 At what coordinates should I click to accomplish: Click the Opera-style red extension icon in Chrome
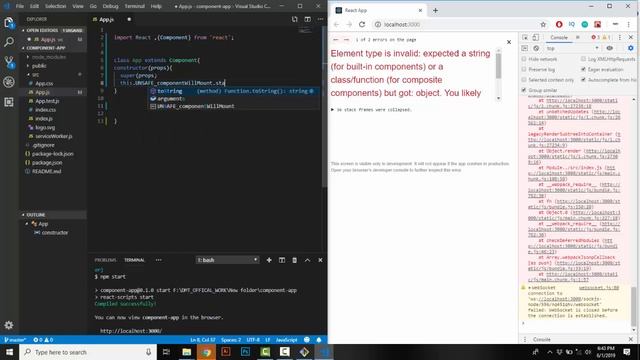tap(559, 24)
